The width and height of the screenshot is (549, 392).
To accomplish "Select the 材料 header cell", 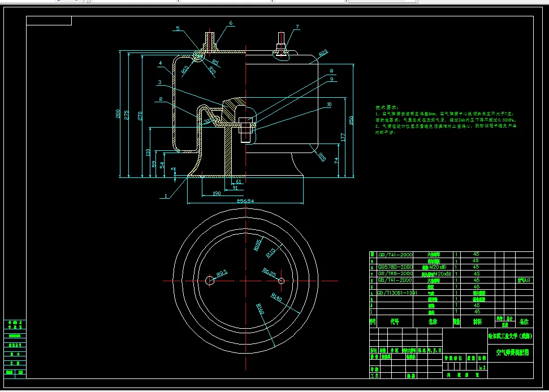I will (x=478, y=322).
